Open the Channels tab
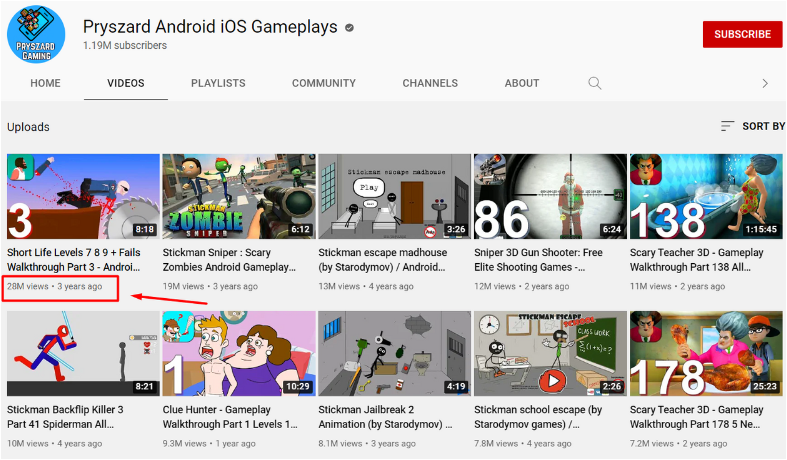 [430, 83]
